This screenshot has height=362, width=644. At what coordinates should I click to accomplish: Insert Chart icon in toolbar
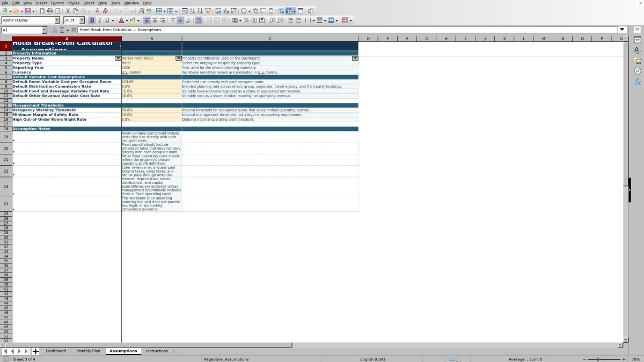click(225, 11)
